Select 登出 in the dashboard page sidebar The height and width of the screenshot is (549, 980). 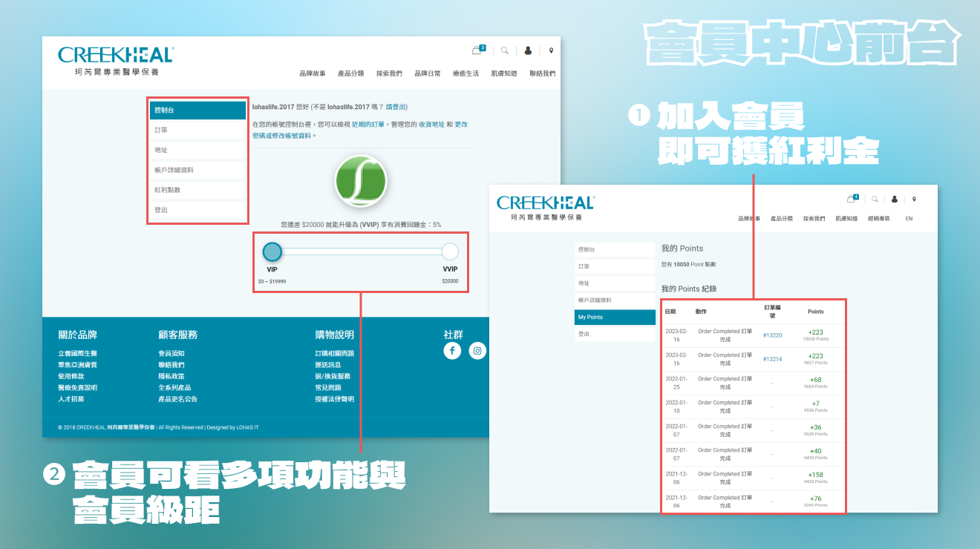click(x=197, y=211)
